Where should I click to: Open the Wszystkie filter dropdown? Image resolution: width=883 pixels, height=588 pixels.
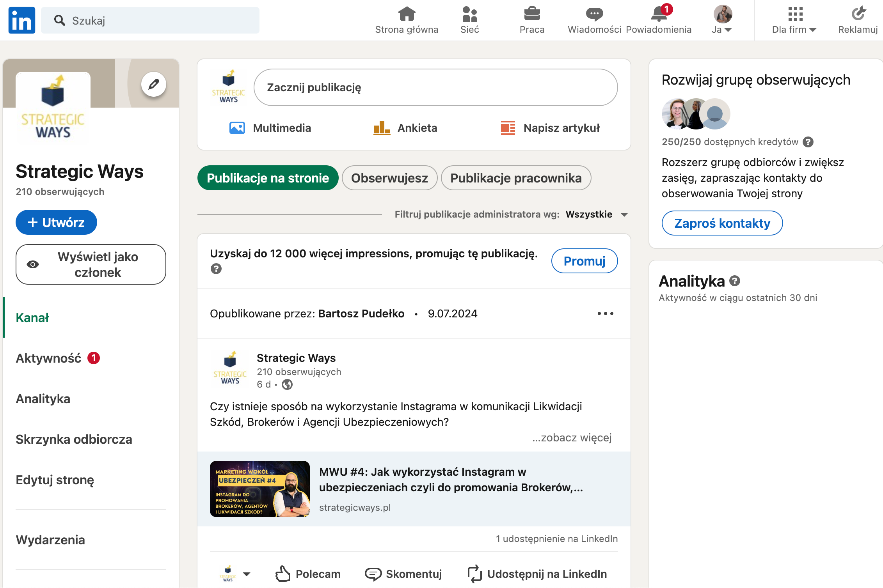597,214
